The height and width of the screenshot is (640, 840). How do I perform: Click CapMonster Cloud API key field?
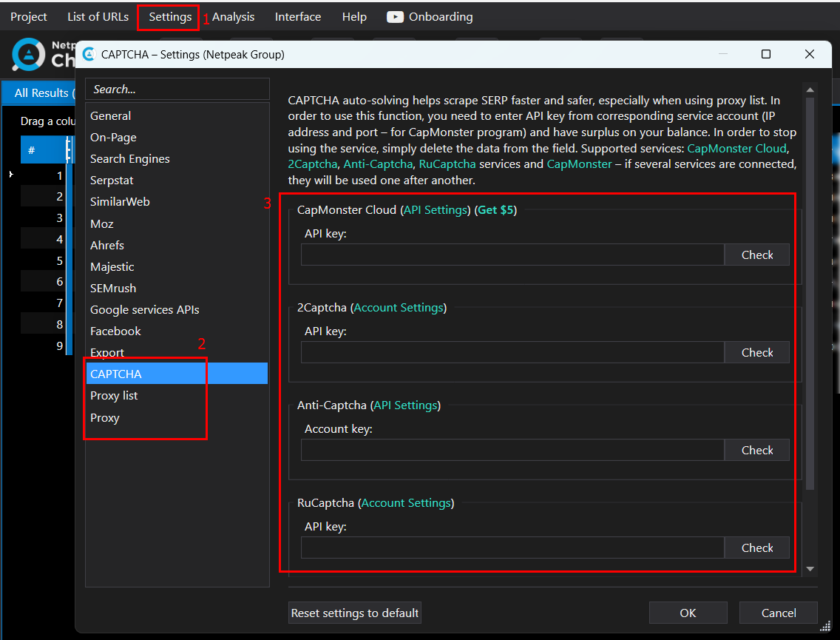click(x=512, y=255)
